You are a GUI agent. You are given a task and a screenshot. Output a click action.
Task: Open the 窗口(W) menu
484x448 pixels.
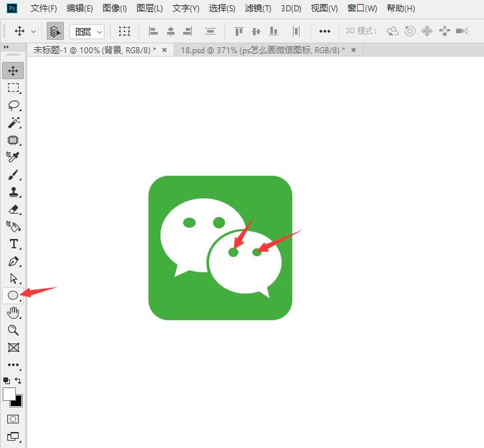(x=362, y=9)
